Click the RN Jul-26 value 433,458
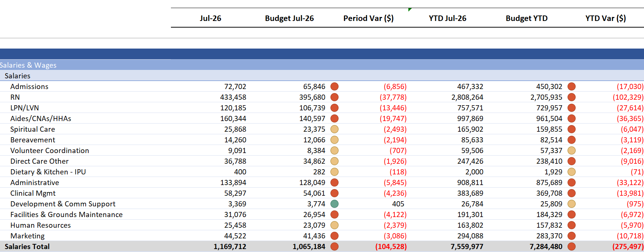The width and height of the screenshot is (644, 252). click(x=233, y=97)
